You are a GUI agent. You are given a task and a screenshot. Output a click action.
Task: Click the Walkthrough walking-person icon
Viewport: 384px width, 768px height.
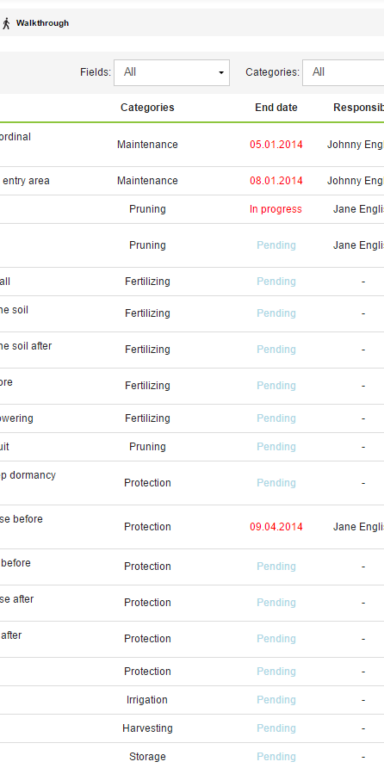click(x=6, y=23)
